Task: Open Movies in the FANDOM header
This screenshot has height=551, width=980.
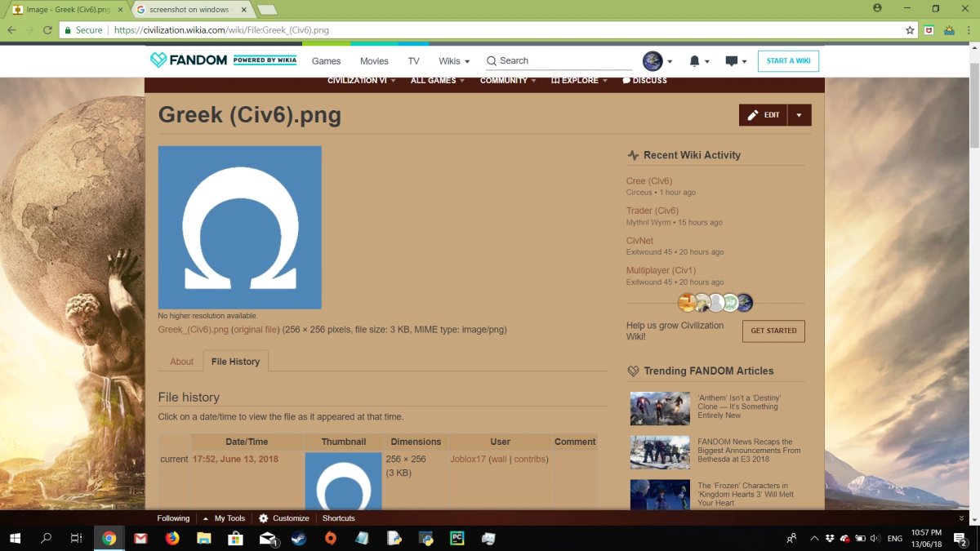Action: pos(374,61)
